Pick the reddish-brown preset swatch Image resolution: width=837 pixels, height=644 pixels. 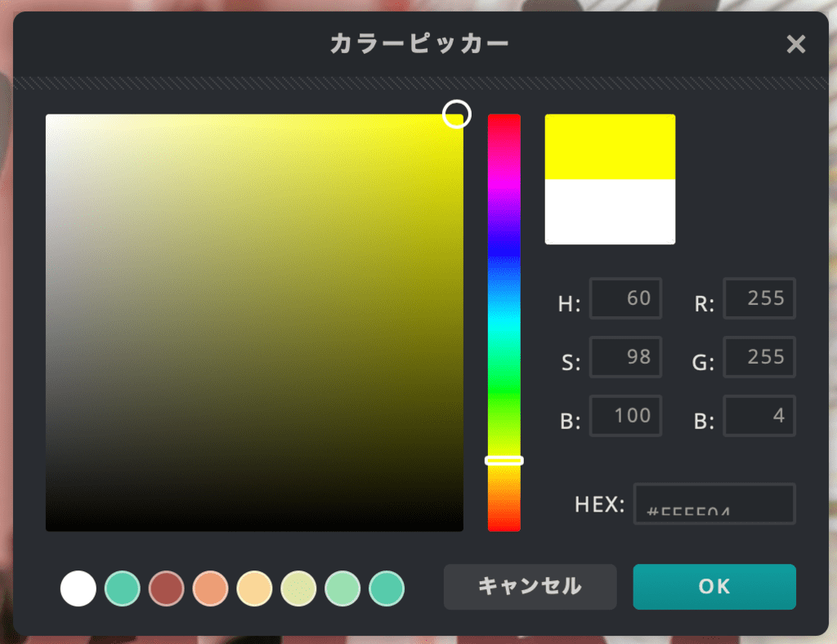[x=166, y=588]
